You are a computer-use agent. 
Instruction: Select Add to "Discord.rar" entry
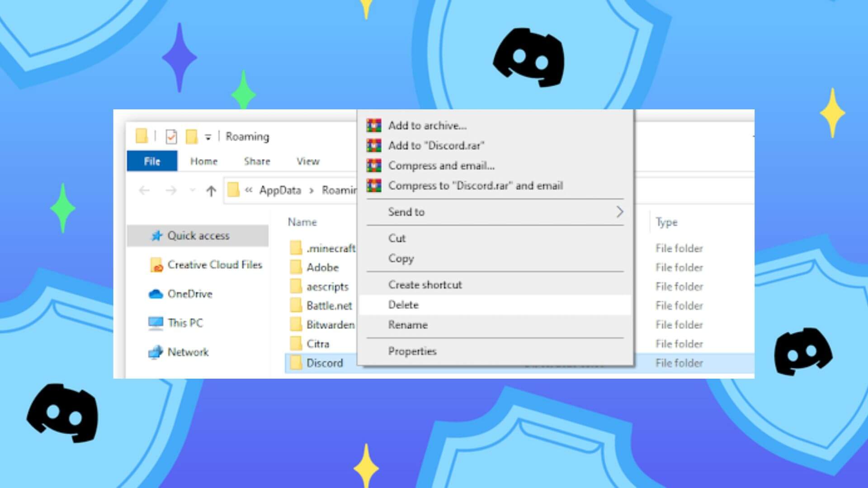(495, 145)
